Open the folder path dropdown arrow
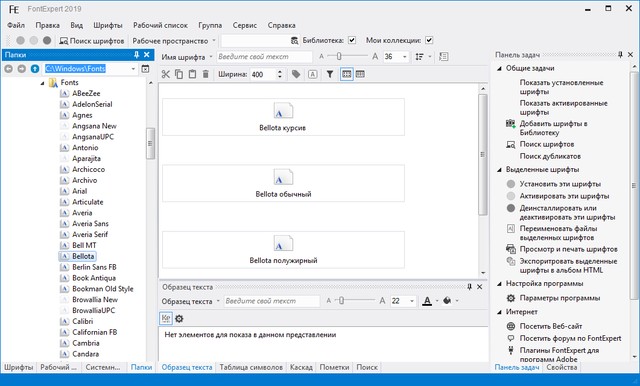 [x=133, y=69]
